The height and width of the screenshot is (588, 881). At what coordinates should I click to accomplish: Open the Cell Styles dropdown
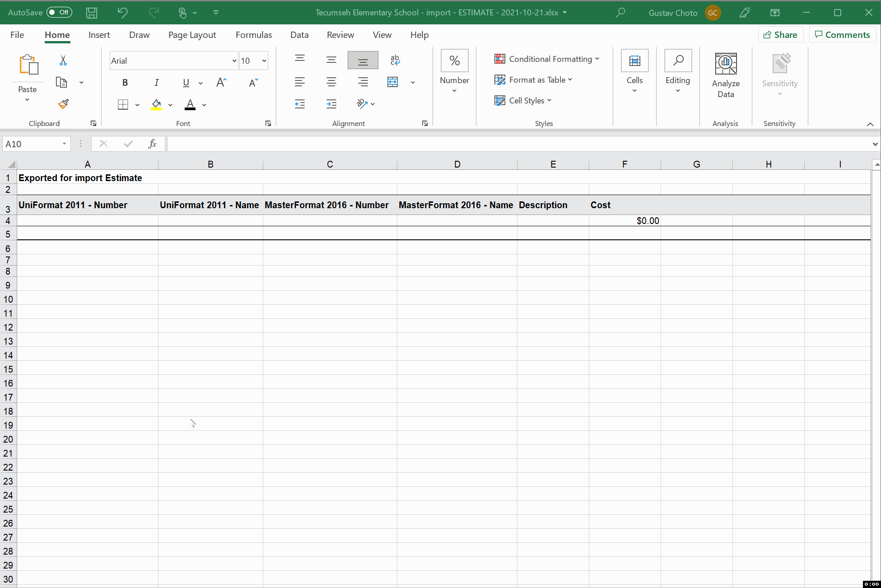[x=523, y=100]
